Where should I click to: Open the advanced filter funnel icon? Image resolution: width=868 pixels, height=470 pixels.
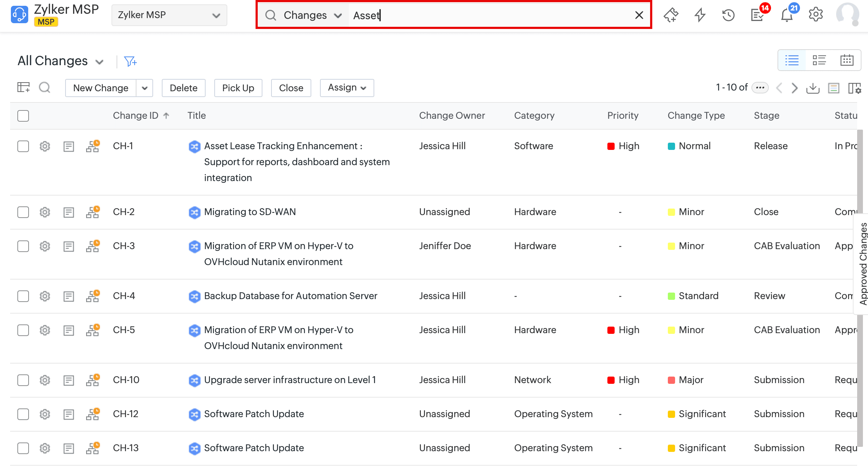pyautogui.click(x=130, y=61)
